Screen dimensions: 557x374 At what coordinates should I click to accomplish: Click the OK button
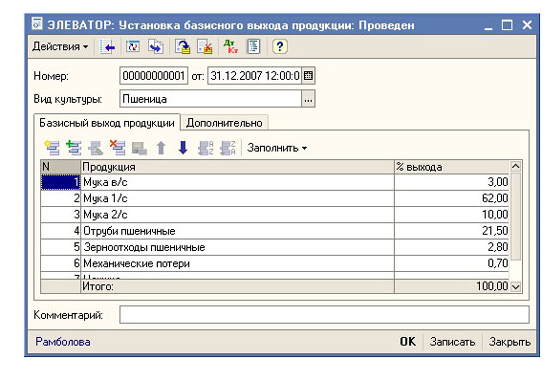(408, 342)
